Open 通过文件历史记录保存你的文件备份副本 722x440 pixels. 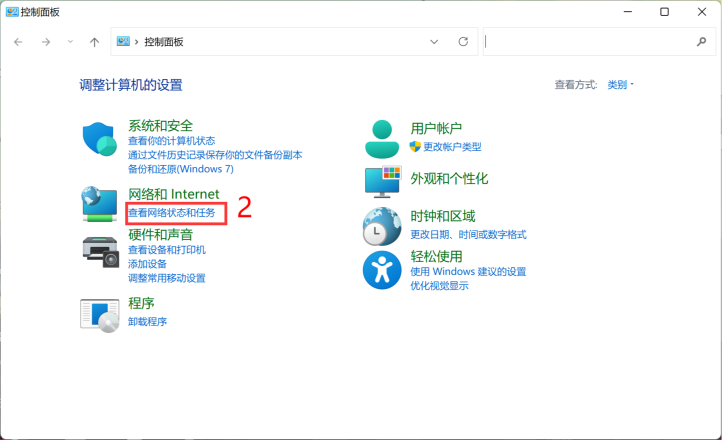pos(215,155)
